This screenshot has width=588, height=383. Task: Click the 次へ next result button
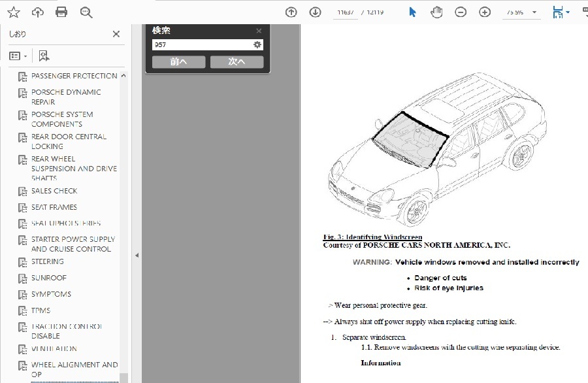point(237,62)
